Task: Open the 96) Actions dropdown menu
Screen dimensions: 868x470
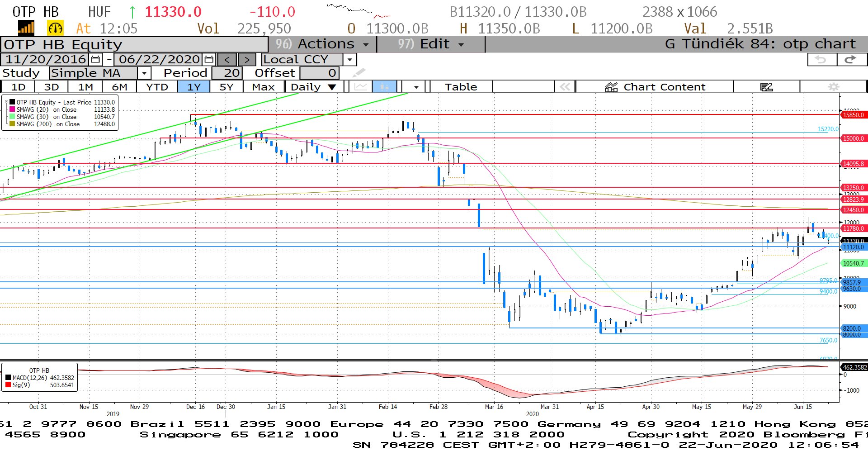Action: pyautogui.click(x=323, y=44)
